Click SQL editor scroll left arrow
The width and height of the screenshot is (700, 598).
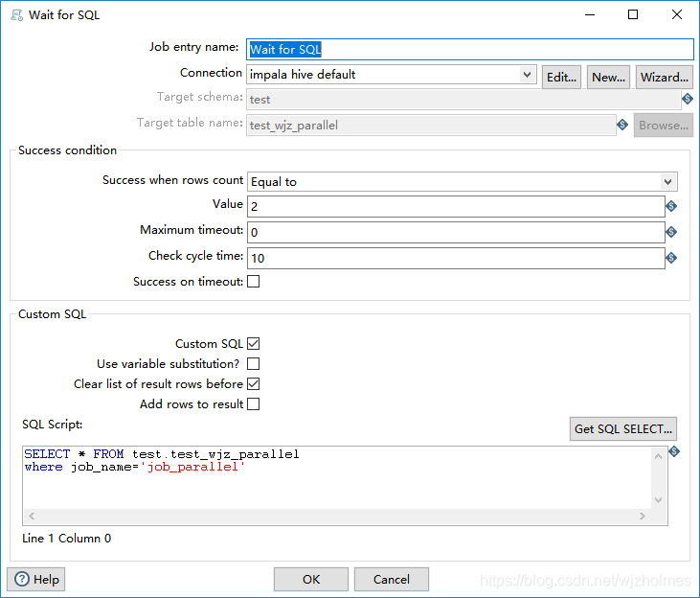coord(32,516)
